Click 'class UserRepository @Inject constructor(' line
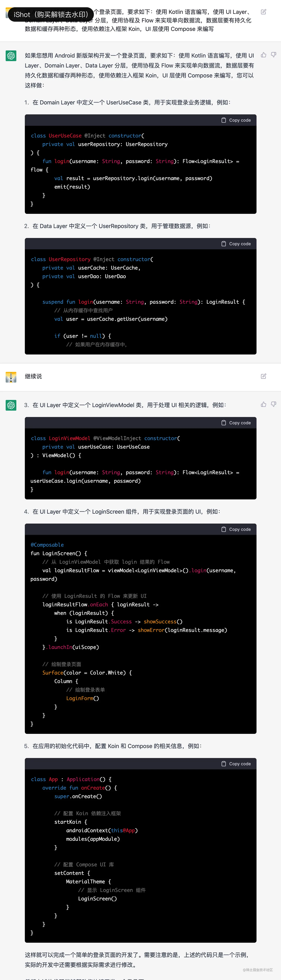The height and width of the screenshot is (980, 281). (92, 259)
